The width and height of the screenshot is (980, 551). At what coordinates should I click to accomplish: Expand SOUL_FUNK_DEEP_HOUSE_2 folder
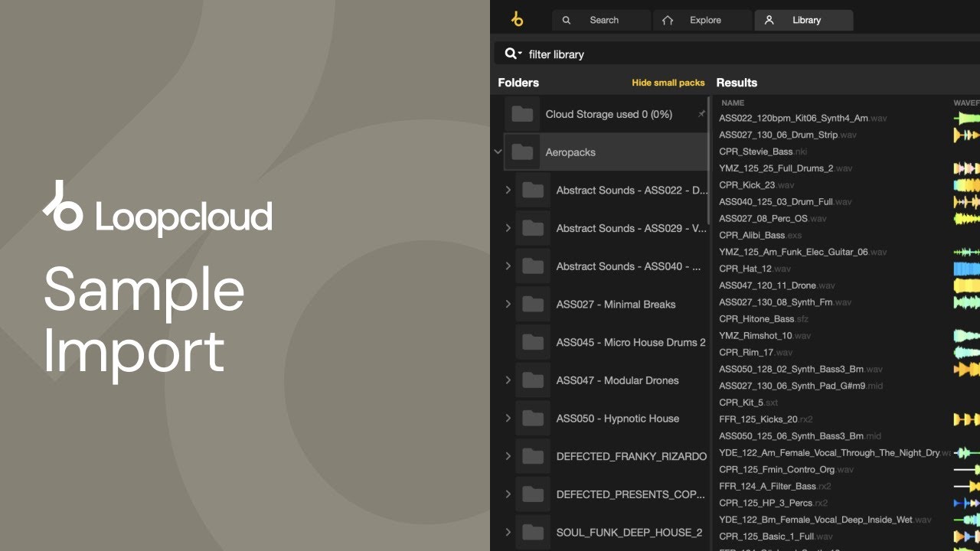tap(508, 533)
